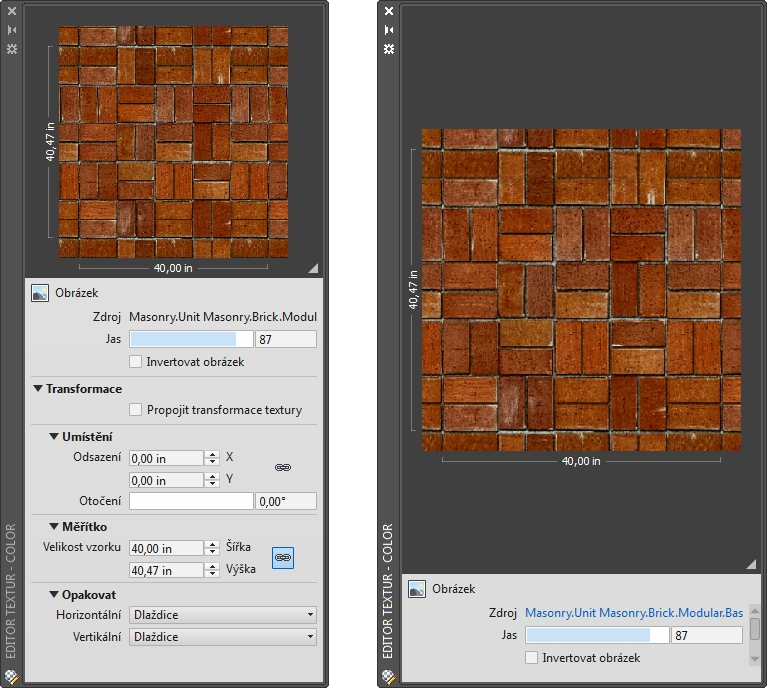Click the Obrázek image icon in the right panel

(418, 589)
